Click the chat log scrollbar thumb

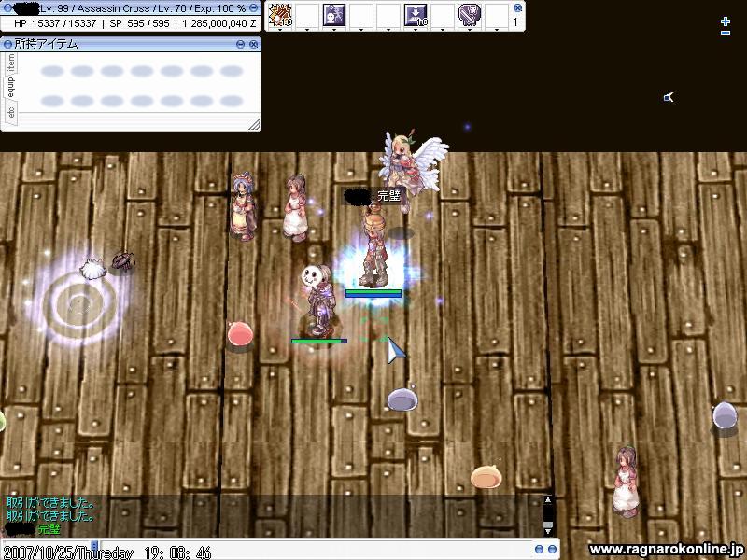[x=548, y=524]
